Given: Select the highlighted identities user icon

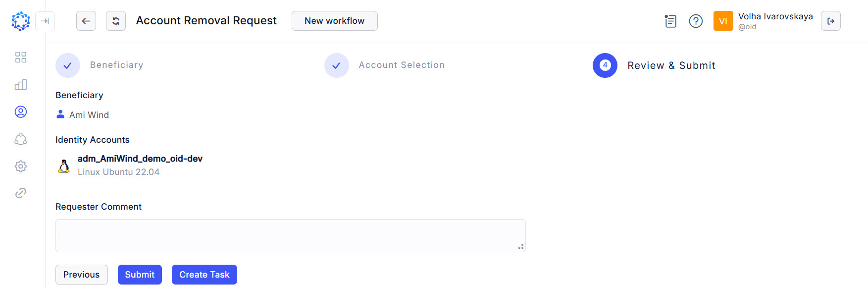Looking at the screenshot, I should point(20,112).
